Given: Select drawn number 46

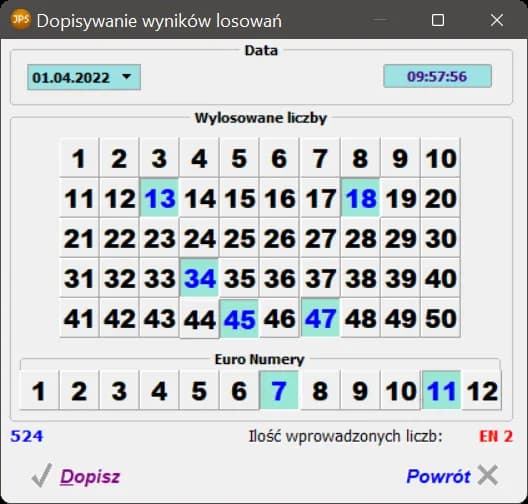Looking at the screenshot, I should click(x=279, y=318).
